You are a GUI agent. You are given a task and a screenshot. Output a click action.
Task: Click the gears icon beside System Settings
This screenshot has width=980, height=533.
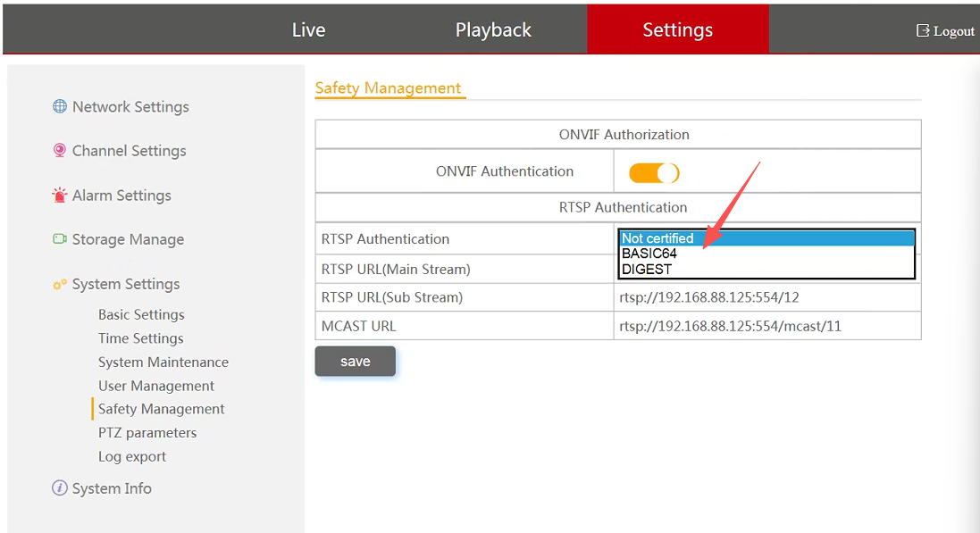coord(60,284)
